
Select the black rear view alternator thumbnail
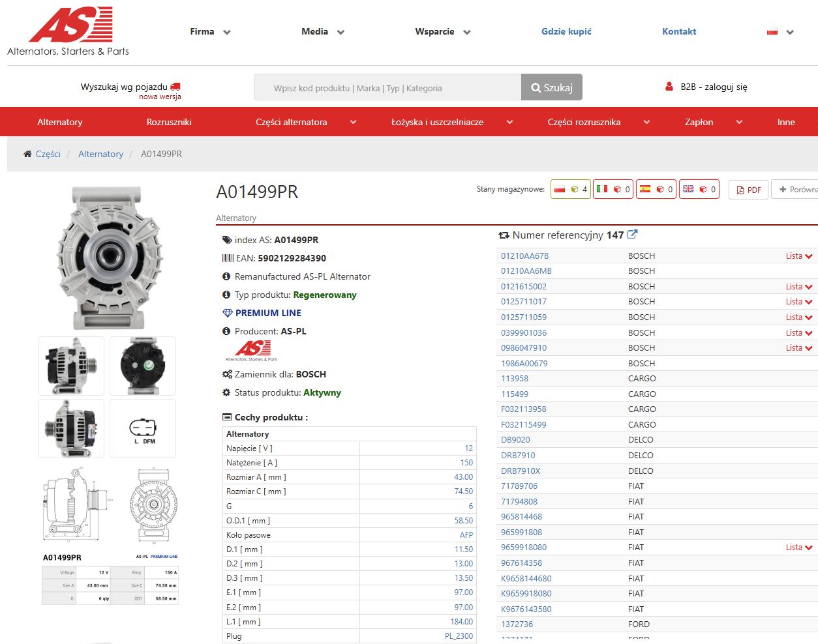click(143, 366)
